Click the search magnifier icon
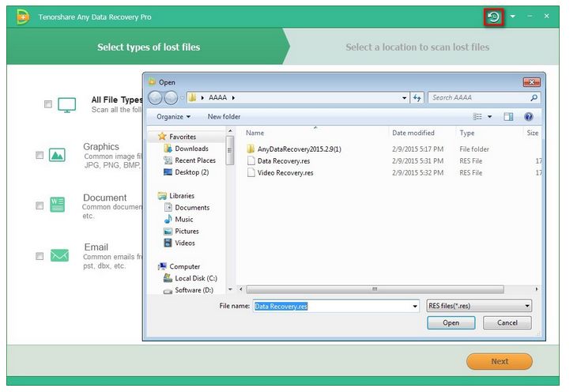The height and width of the screenshot is (392, 577). (x=534, y=97)
